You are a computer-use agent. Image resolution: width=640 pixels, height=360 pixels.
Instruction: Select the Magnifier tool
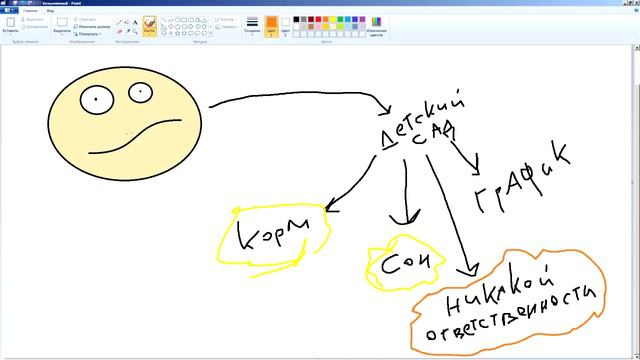point(135,31)
